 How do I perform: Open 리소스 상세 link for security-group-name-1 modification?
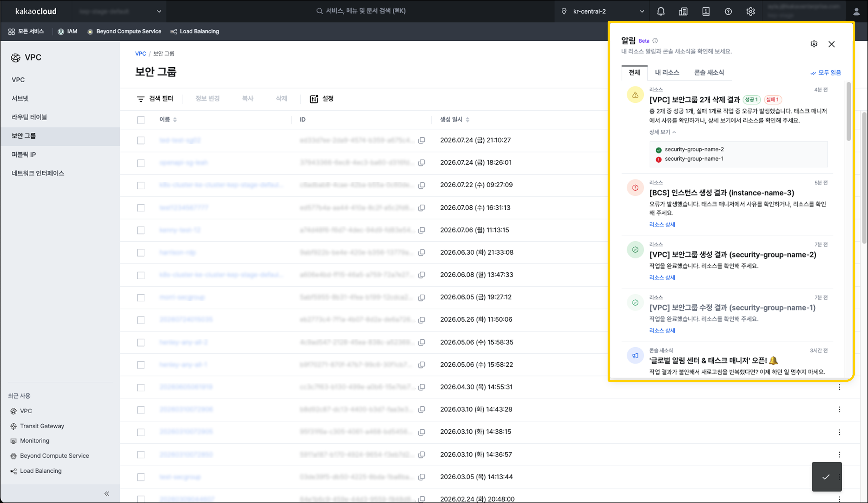point(662,330)
